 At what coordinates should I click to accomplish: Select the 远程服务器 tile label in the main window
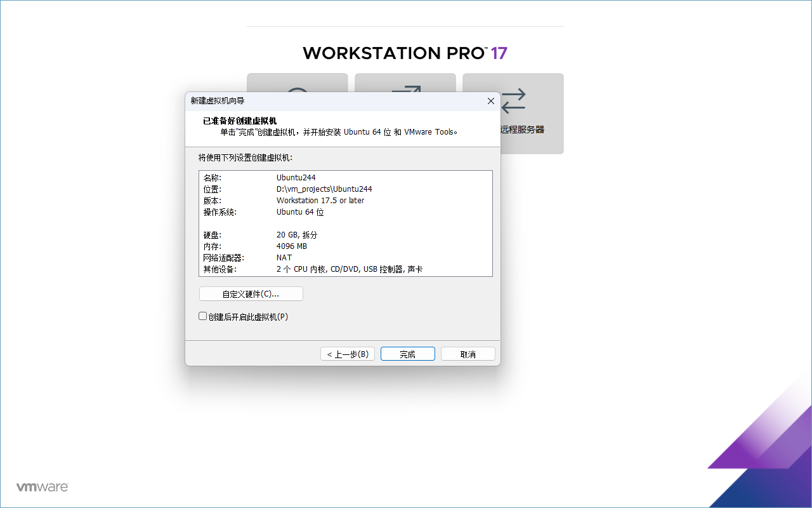coord(523,130)
